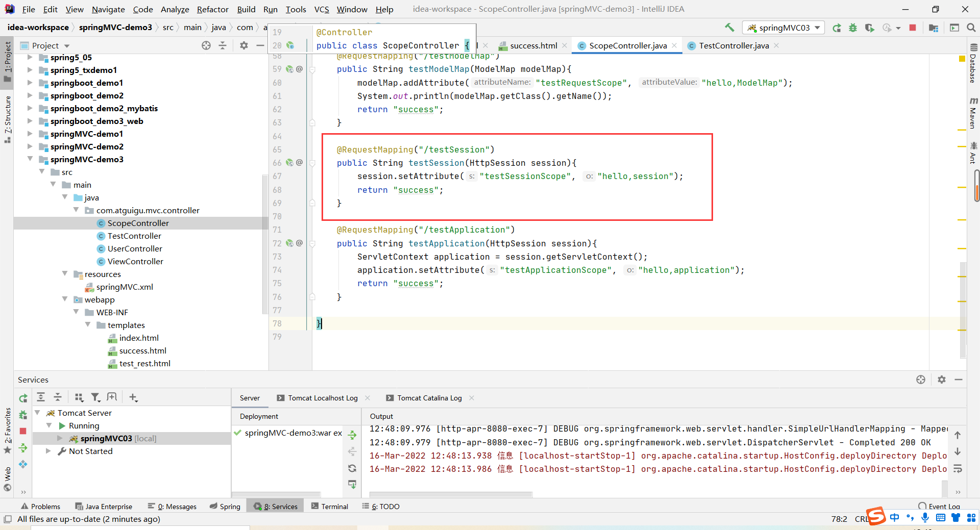The height and width of the screenshot is (530, 980).
Task: Click the deploy arrow icon beside deployment list
Action: [x=352, y=435]
